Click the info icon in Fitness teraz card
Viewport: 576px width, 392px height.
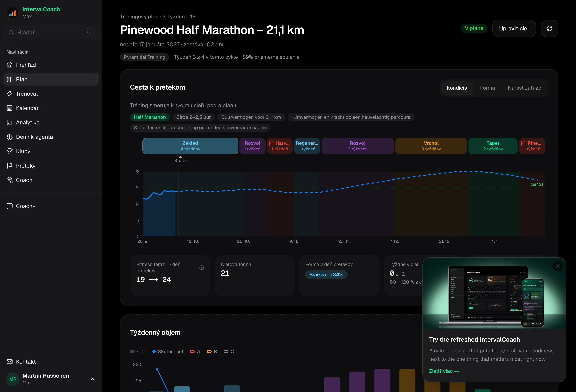pos(202,267)
